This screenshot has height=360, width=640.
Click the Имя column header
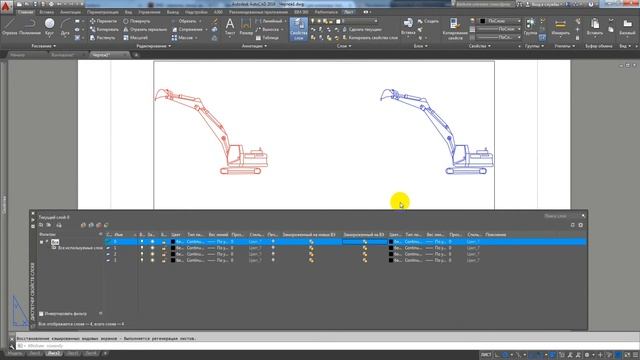pyautogui.click(x=119, y=235)
